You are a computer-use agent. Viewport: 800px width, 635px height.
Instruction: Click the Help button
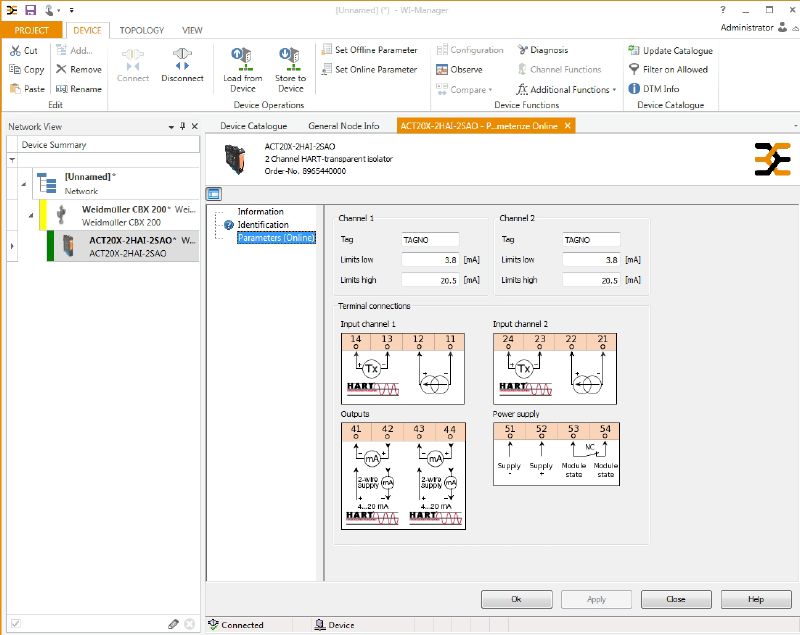(x=755, y=599)
